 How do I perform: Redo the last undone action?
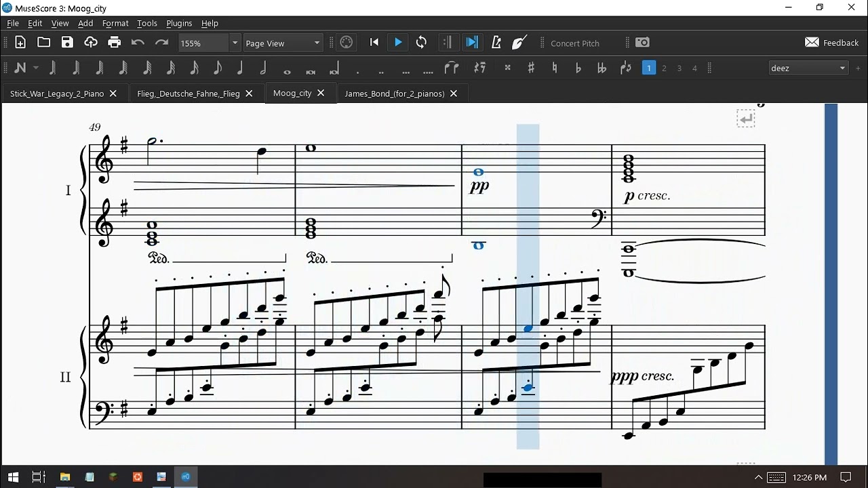click(161, 43)
